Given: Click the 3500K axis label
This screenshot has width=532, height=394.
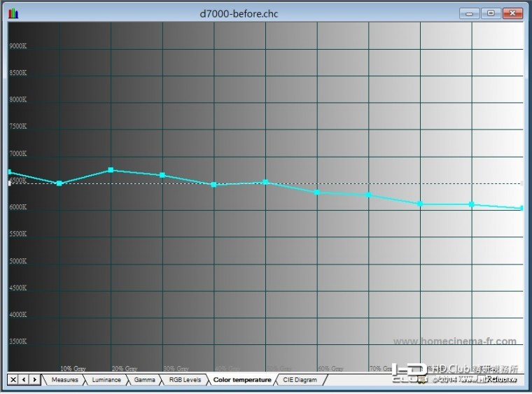Looking at the screenshot, I should pos(18,341).
